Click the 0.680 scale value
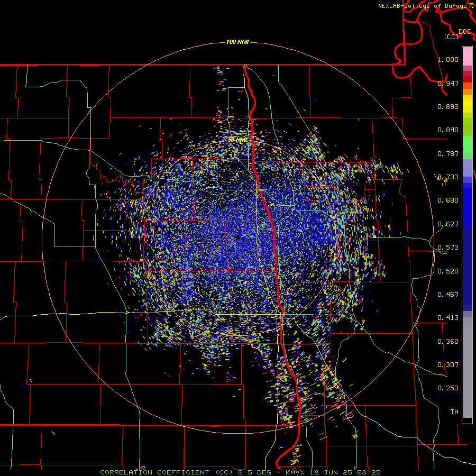The height and width of the screenshot is (476, 476). coord(448,200)
